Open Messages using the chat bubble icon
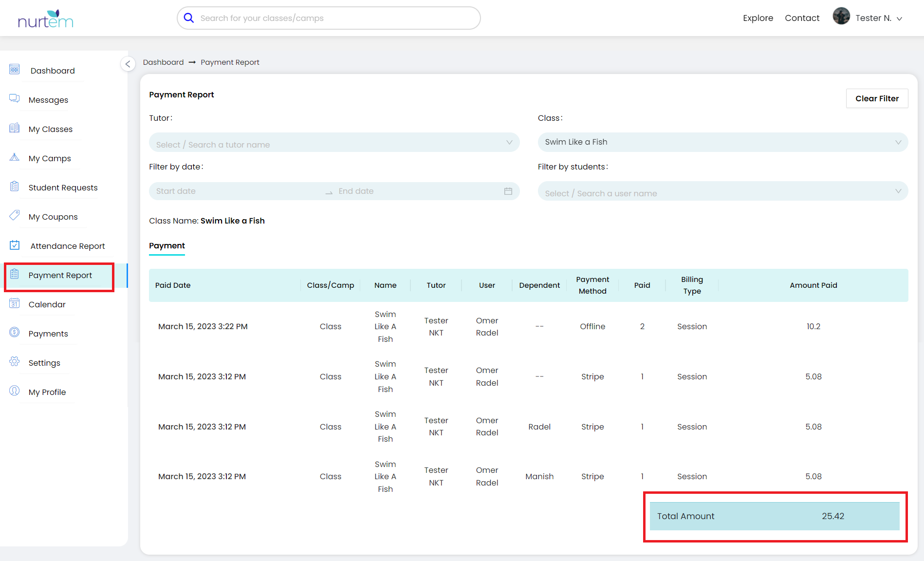The image size is (924, 561). tap(14, 98)
